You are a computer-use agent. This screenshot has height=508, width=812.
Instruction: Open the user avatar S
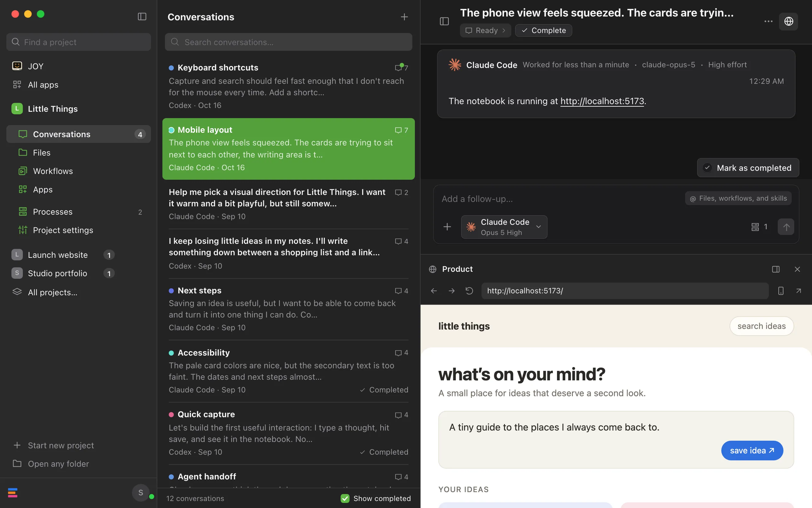(141, 493)
